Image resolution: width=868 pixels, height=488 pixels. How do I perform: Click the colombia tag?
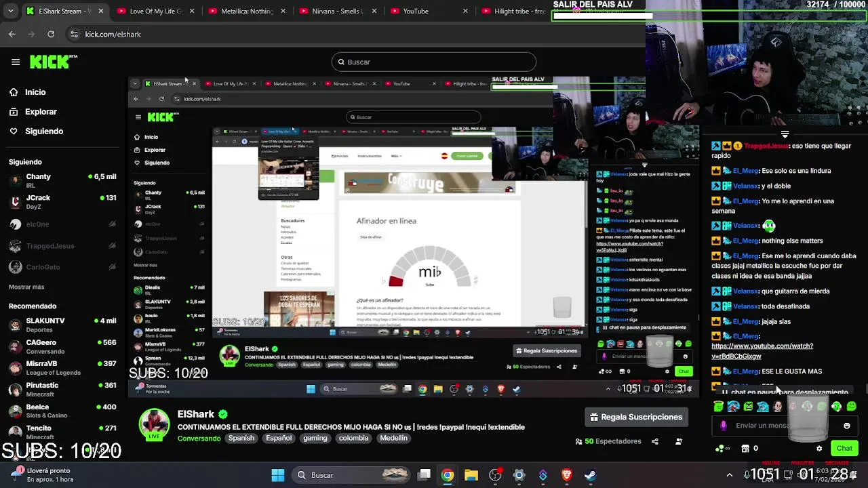point(353,439)
